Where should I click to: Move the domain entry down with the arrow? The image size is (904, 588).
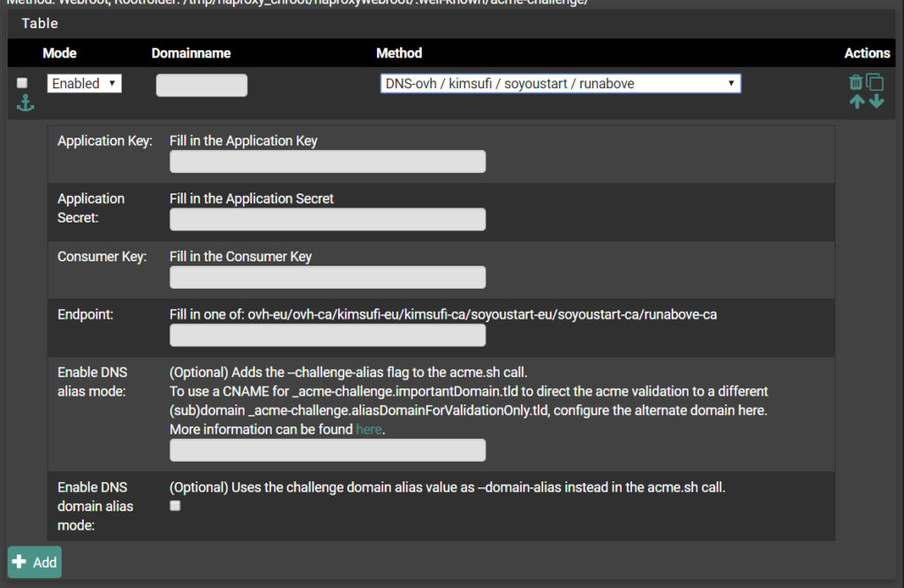point(877,102)
